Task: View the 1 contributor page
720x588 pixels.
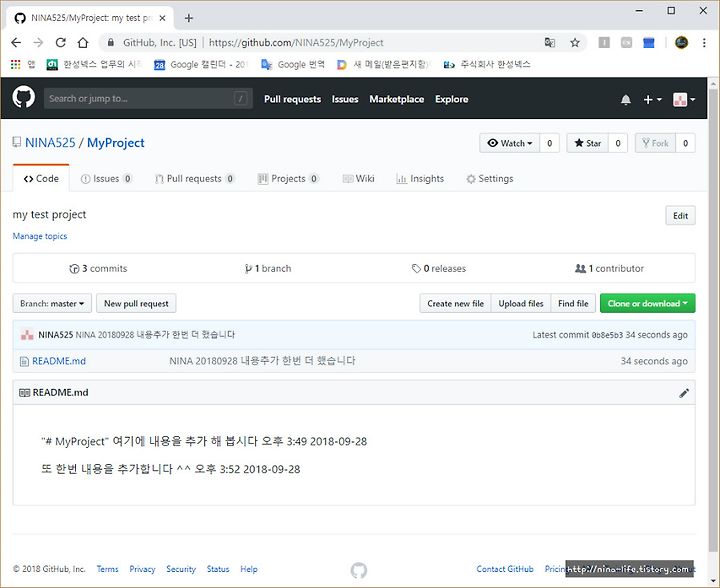Action: [609, 269]
